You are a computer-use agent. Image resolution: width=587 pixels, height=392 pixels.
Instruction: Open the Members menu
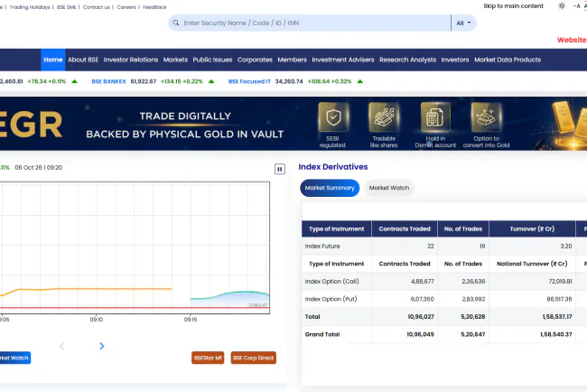[x=292, y=60]
